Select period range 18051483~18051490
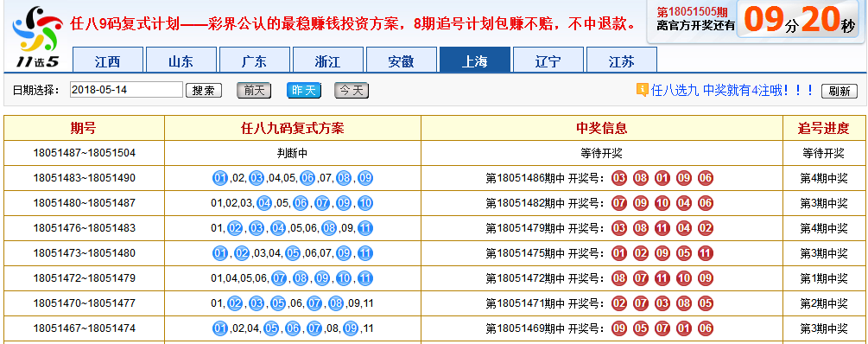 pos(84,178)
